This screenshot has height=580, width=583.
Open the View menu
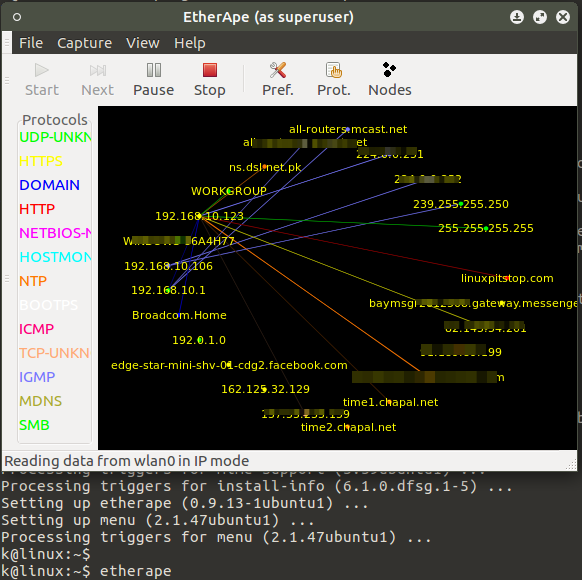click(x=142, y=43)
